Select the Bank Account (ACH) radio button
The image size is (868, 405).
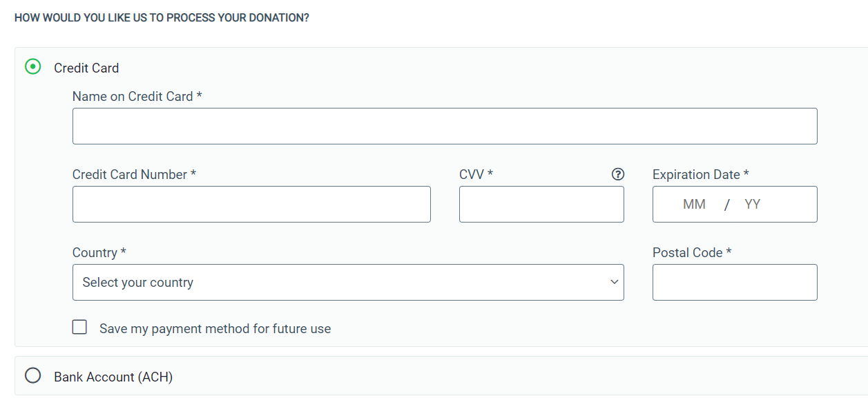tap(32, 376)
